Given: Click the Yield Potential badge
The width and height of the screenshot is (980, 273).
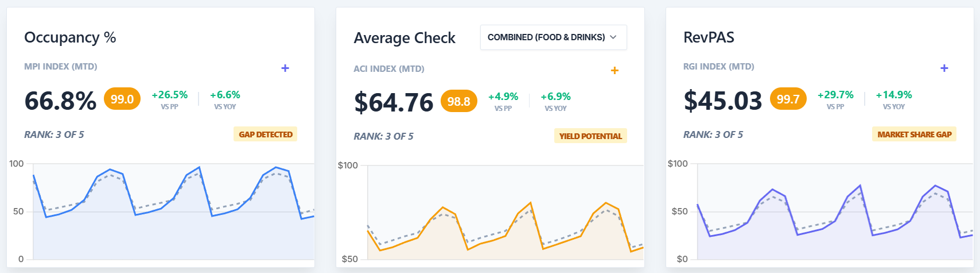Looking at the screenshot, I should tap(590, 136).
